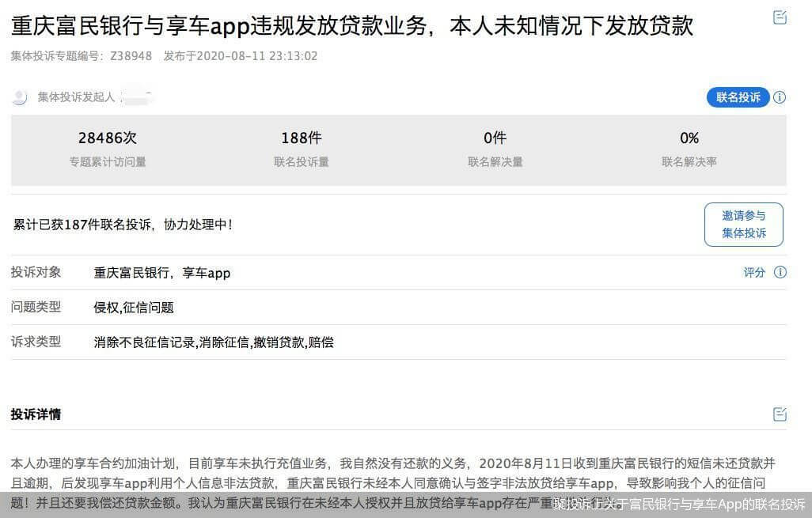812x518 pixels.
Task: Click the 投诉对象 label
Action: [x=36, y=272]
